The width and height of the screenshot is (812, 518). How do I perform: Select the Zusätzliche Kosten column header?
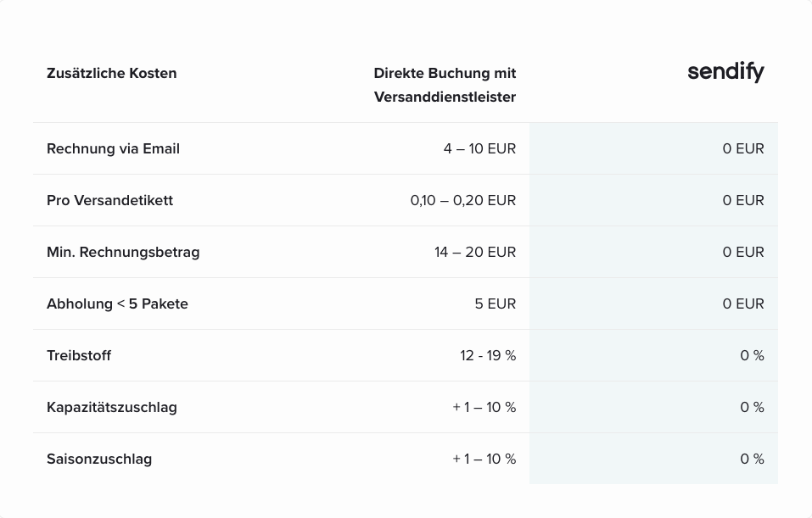point(112,74)
